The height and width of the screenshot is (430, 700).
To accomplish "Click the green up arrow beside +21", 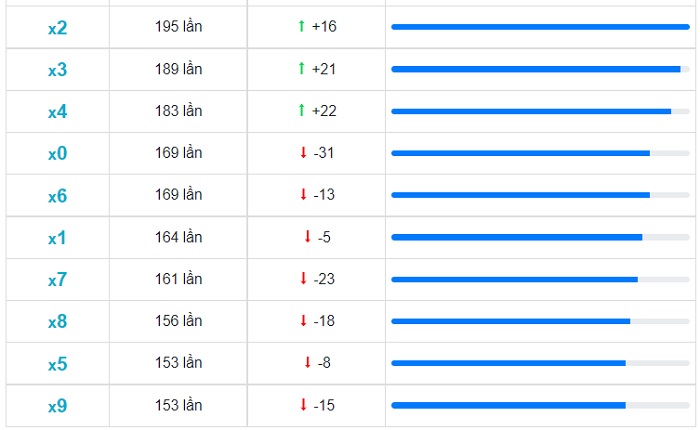I will pyautogui.click(x=301, y=68).
